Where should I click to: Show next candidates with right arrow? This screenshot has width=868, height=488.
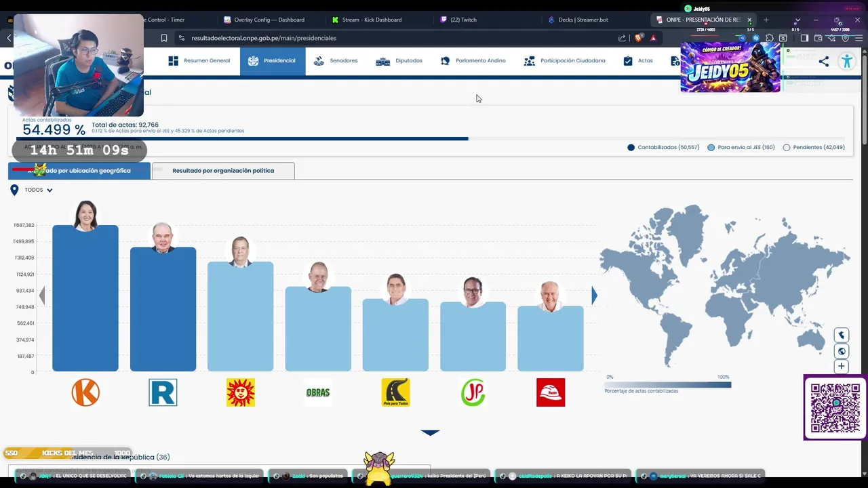point(594,296)
